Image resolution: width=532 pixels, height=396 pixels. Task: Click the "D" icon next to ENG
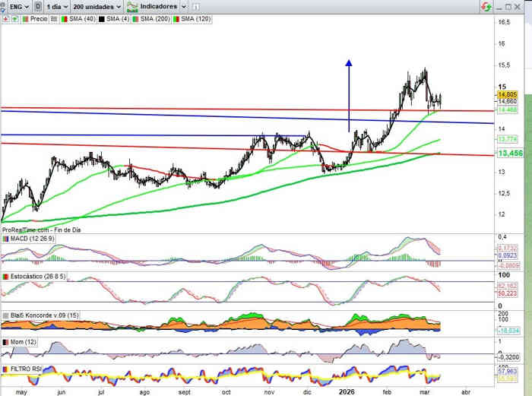[38, 6]
